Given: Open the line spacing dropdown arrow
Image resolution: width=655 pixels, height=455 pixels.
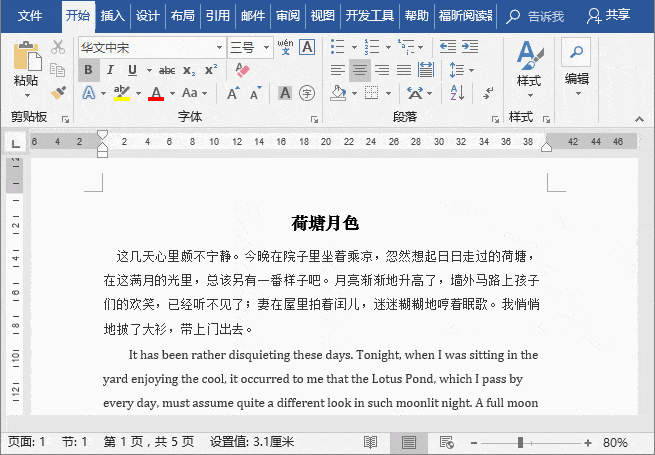Looking at the screenshot, I should pyautogui.click(x=472, y=70).
